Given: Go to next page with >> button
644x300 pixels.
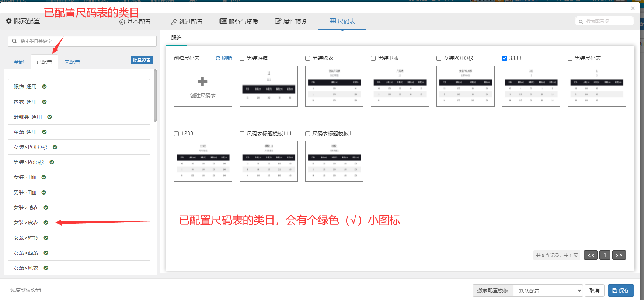Looking at the screenshot, I should (619, 255).
